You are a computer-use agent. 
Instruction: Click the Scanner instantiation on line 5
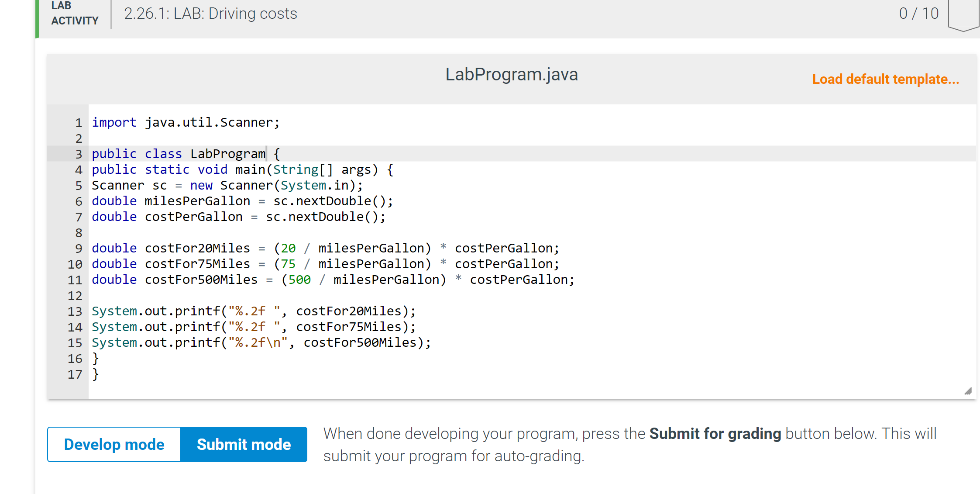tap(227, 185)
